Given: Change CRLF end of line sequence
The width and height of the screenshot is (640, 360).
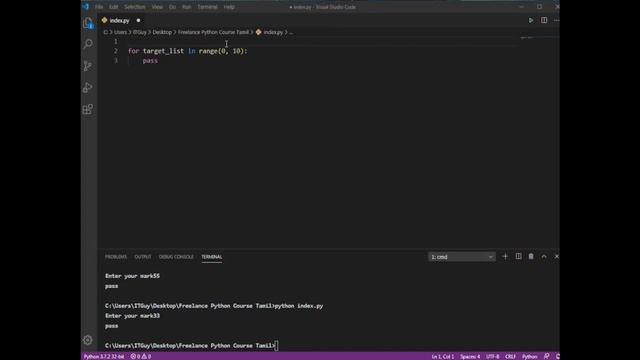Looking at the screenshot, I should tap(510, 356).
